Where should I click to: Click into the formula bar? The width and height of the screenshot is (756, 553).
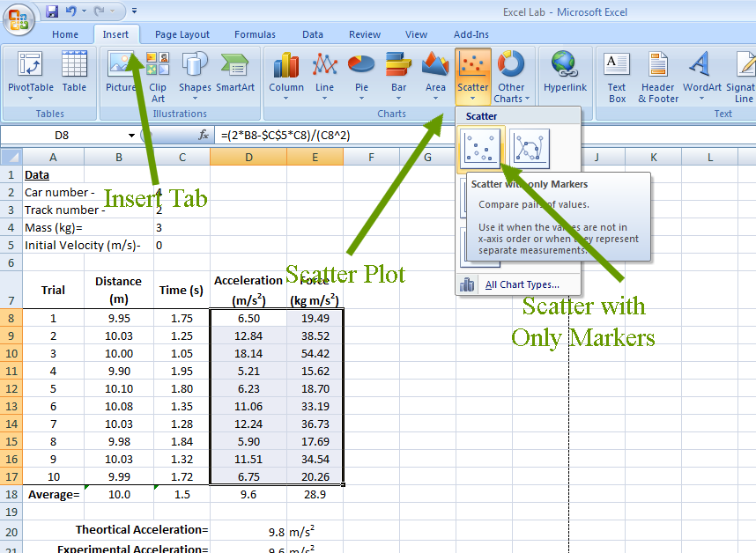tap(486, 136)
